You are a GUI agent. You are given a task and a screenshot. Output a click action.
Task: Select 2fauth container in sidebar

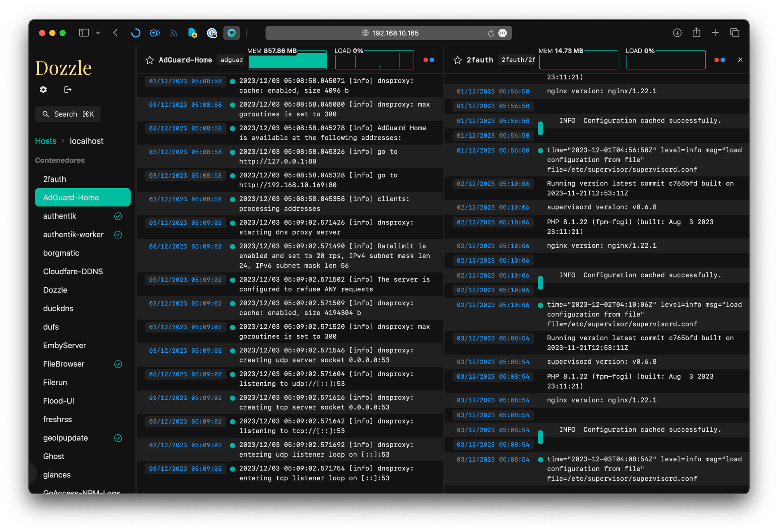coord(82,179)
